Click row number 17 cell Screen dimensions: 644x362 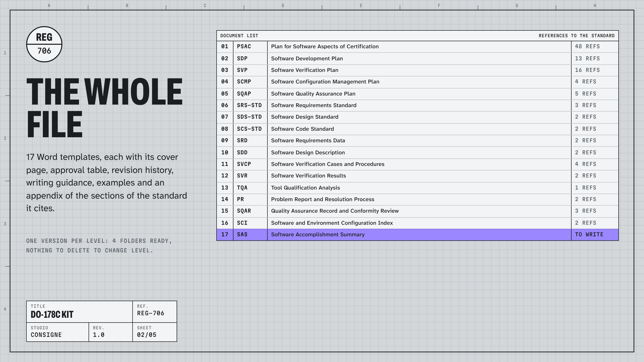[225, 235]
